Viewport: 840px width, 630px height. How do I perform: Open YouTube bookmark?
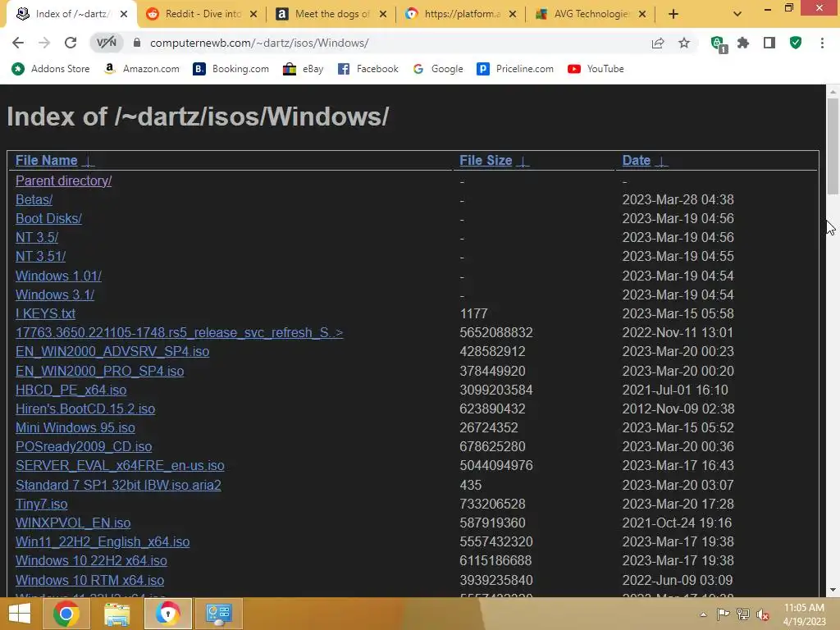tap(596, 69)
